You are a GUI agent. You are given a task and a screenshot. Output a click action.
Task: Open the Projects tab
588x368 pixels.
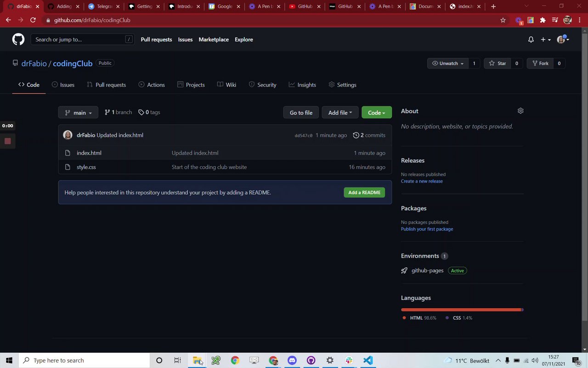pyautogui.click(x=191, y=85)
